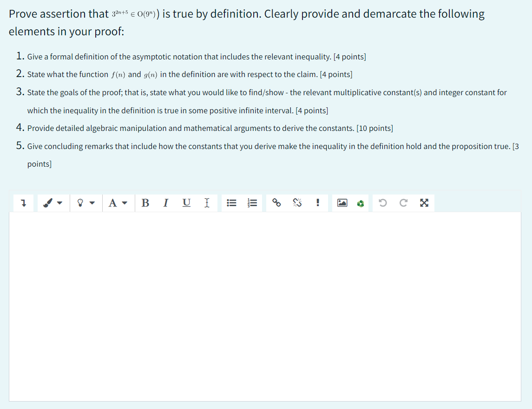Toggle display of more toolbar buttons
The height and width of the screenshot is (409, 532).
[23, 203]
